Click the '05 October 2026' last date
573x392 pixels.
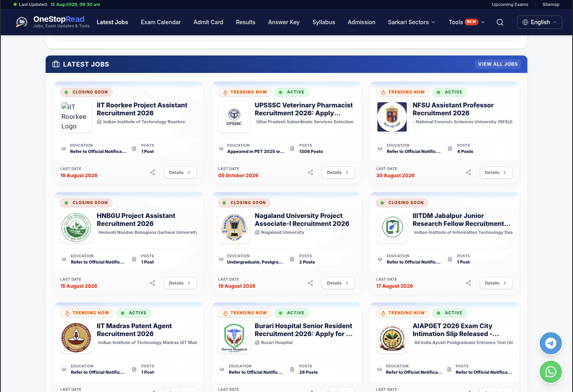click(238, 176)
